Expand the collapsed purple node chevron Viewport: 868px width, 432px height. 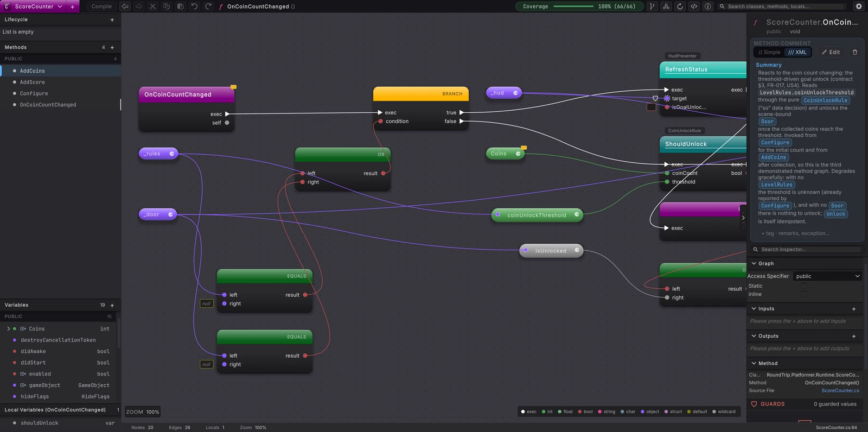743,218
